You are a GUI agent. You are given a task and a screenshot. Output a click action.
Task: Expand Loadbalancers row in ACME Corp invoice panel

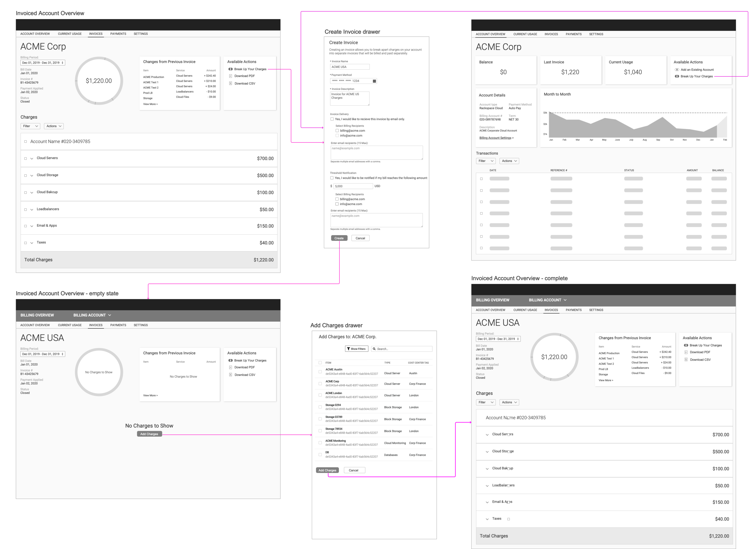(x=32, y=209)
